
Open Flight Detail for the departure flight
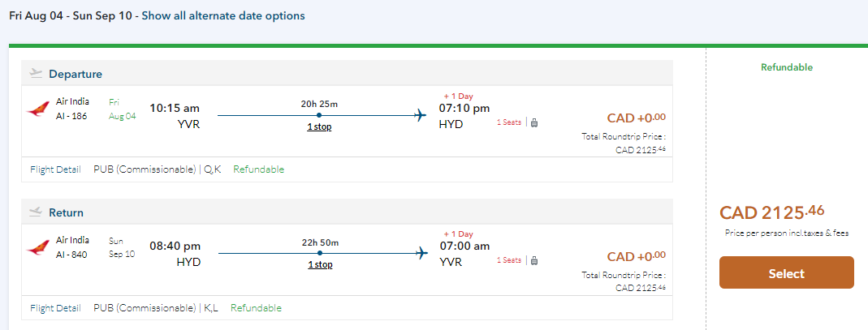tap(55, 169)
